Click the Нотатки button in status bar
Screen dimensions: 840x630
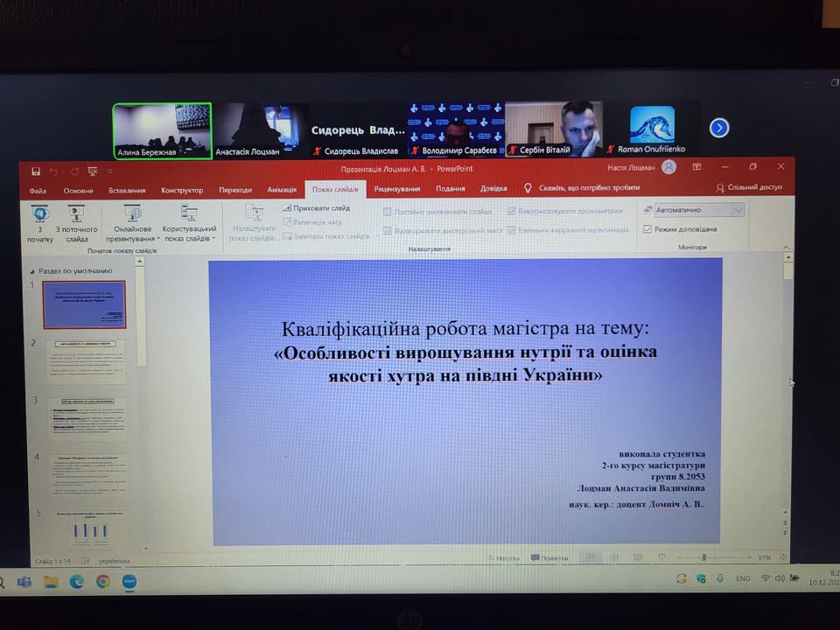click(504, 558)
